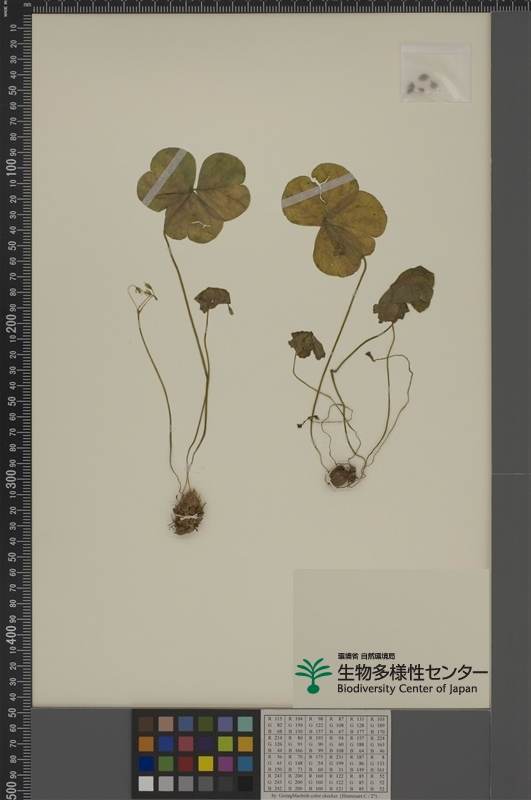Screen dimensions: 531x800
Task: Pick the magenta swatch on color checker
Action: coord(225,764)
